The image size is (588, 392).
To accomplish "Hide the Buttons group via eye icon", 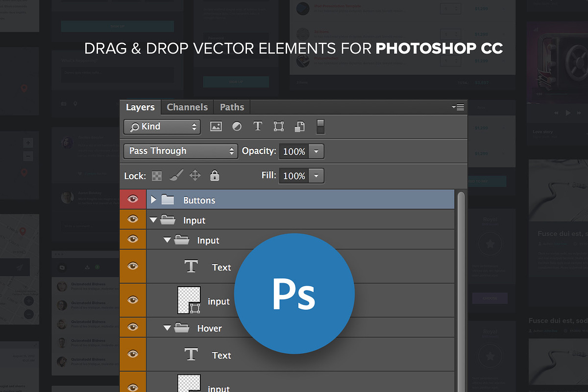I will 133,199.
